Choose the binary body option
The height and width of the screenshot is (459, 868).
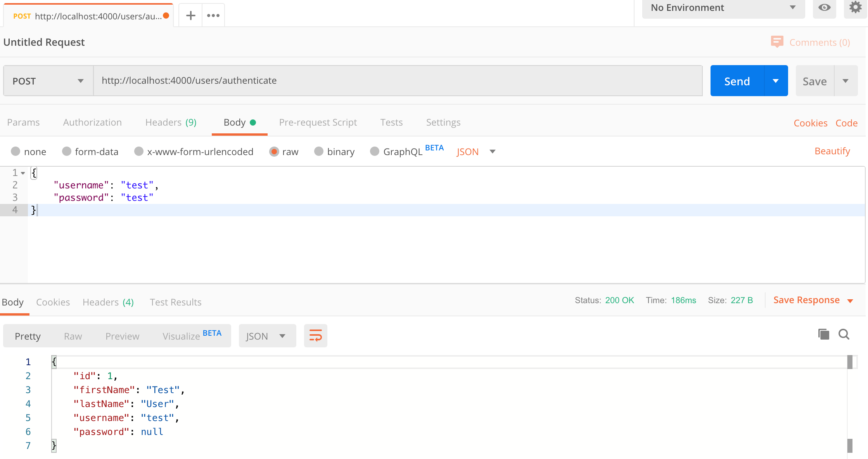tap(319, 152)
